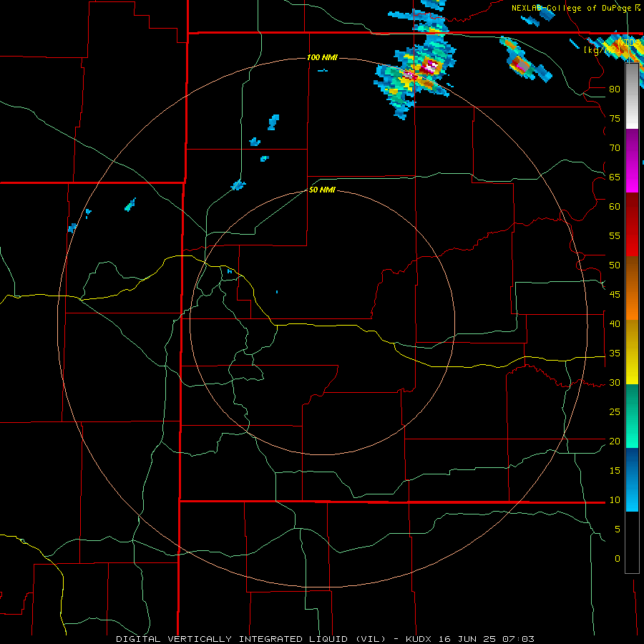Click the "15" scale value
The height and width of the screenshot is (644, 644).
click(615, 470)
